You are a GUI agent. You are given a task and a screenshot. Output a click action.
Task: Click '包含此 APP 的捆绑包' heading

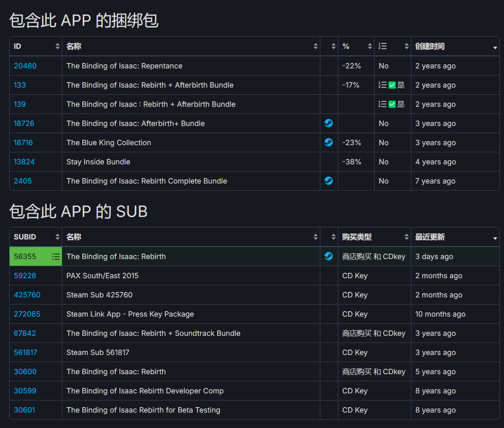click(84, 20)
